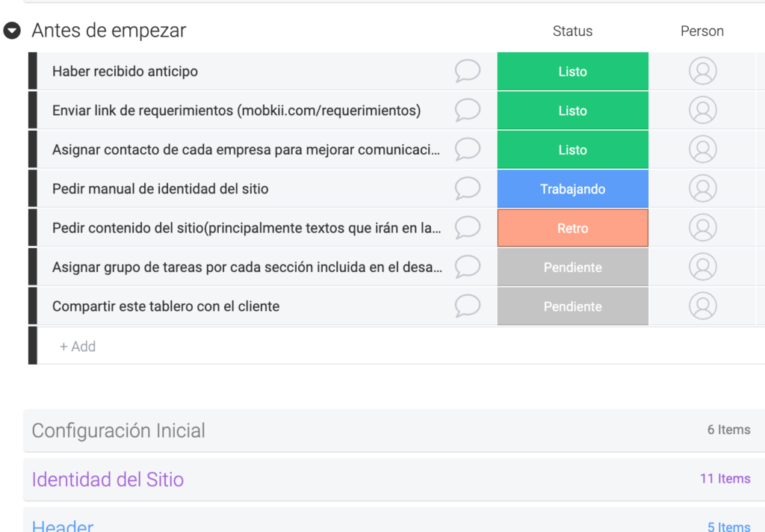This screenshot has height=532, width=765.
Task: Assign person to Asignar grupo de tareas
Action: tap(702, 267)
